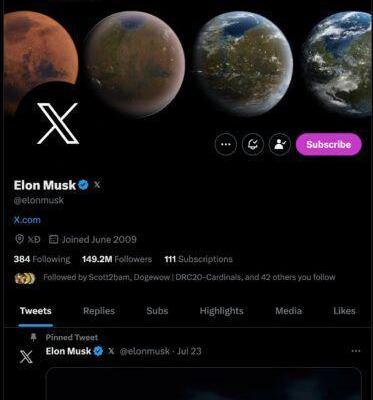373x400 pixels.
Task: Switch to the Subs tab
Action: (157, 311)
